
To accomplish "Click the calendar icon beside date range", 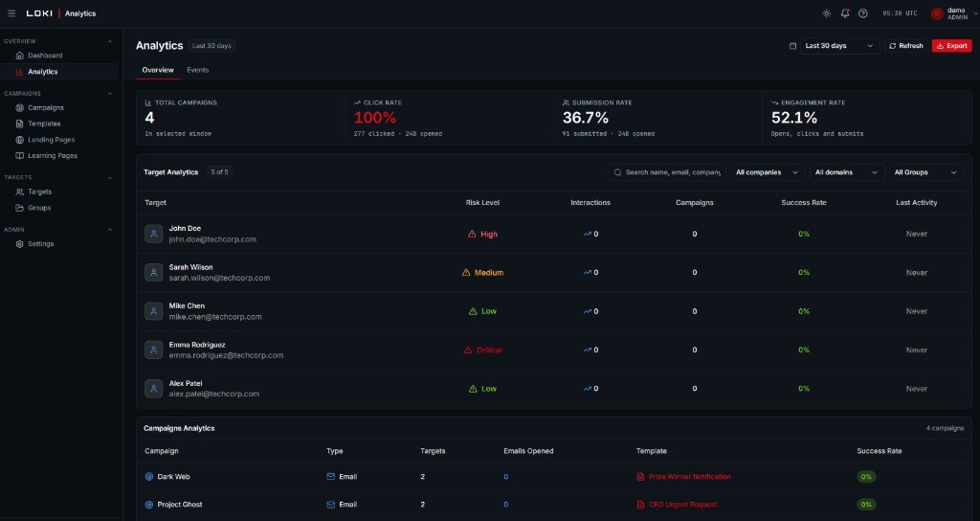I will (792, 46).
